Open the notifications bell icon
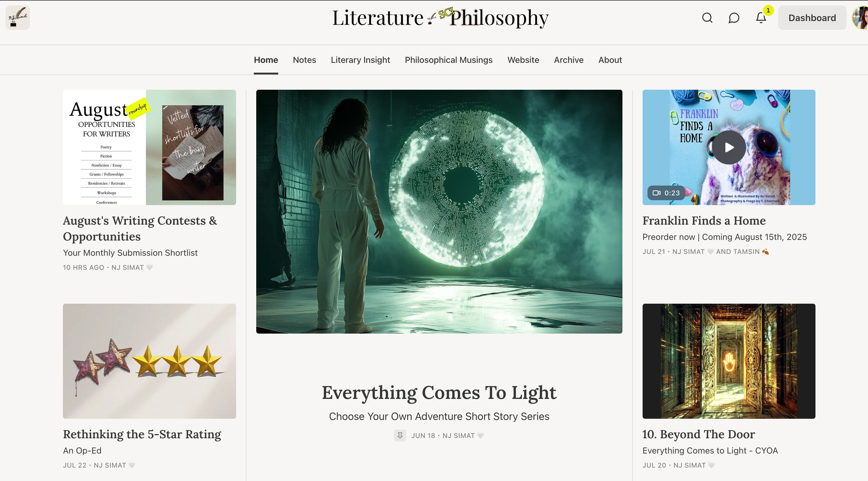The width and height of the screenshot is (868, 481). (x=761, y=18)
